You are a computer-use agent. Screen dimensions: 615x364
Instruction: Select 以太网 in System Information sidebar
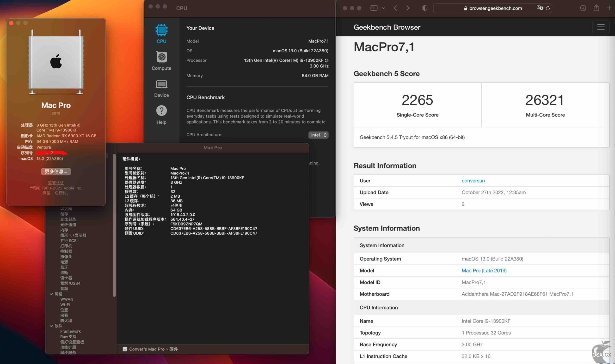click(x=66, y=209)
